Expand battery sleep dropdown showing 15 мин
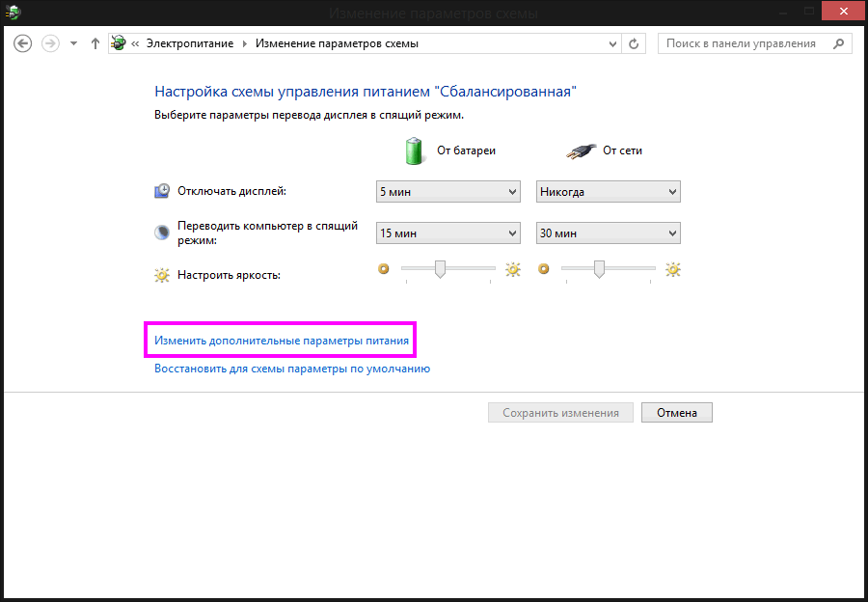The image size is (868, 602). pos(448,233)
